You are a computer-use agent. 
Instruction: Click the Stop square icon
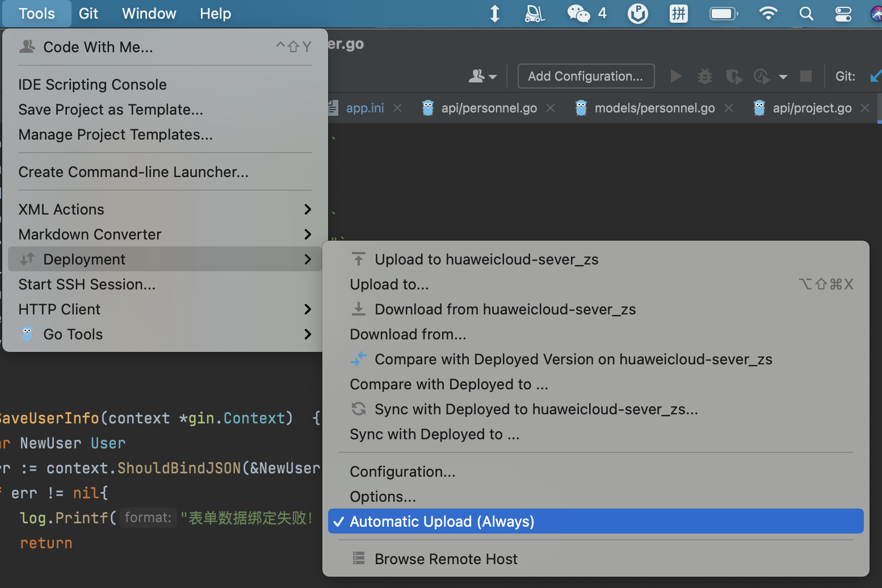806,76
